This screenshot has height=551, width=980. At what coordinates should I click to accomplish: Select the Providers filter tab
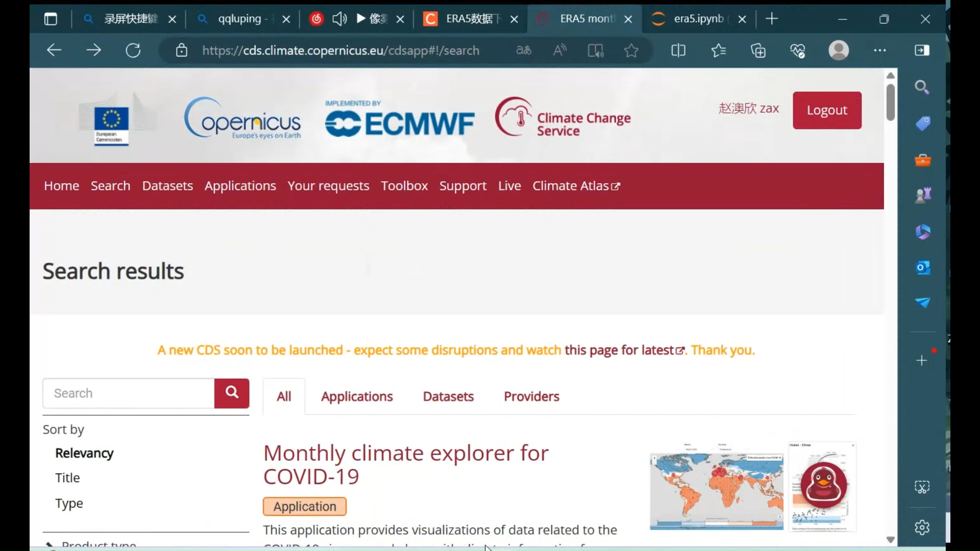pyautogui.click(x=532, y=396)
